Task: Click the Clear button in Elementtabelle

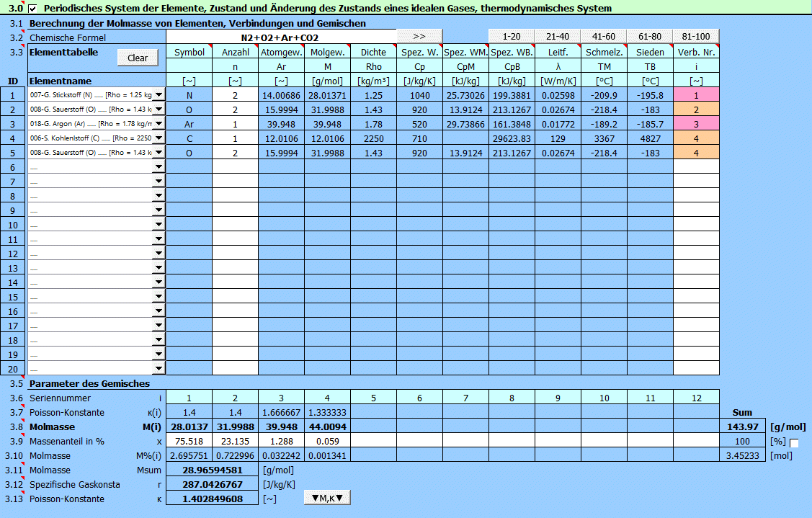Action: pos(137,58)
